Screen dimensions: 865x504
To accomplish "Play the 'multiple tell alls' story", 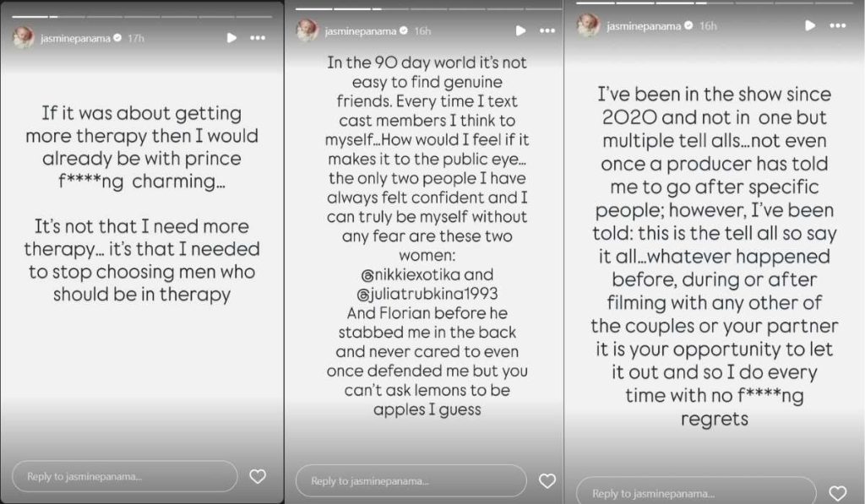I will click(x=810, y=25).
